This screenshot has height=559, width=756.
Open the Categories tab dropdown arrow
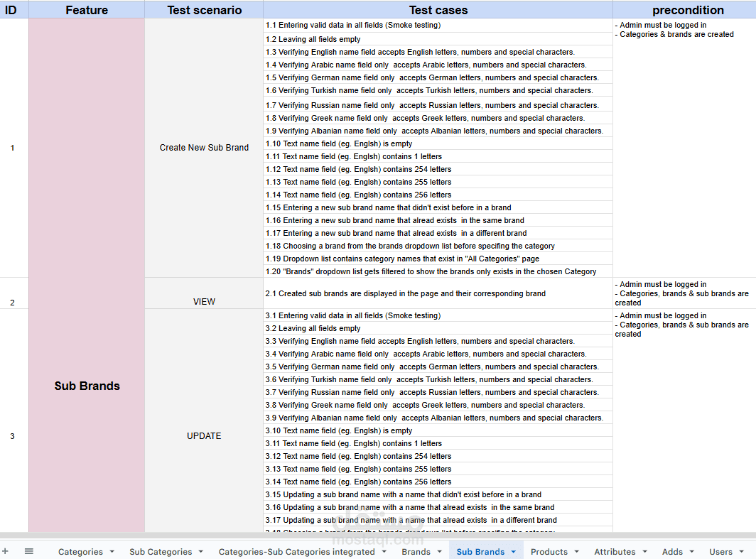coord(110,551)
